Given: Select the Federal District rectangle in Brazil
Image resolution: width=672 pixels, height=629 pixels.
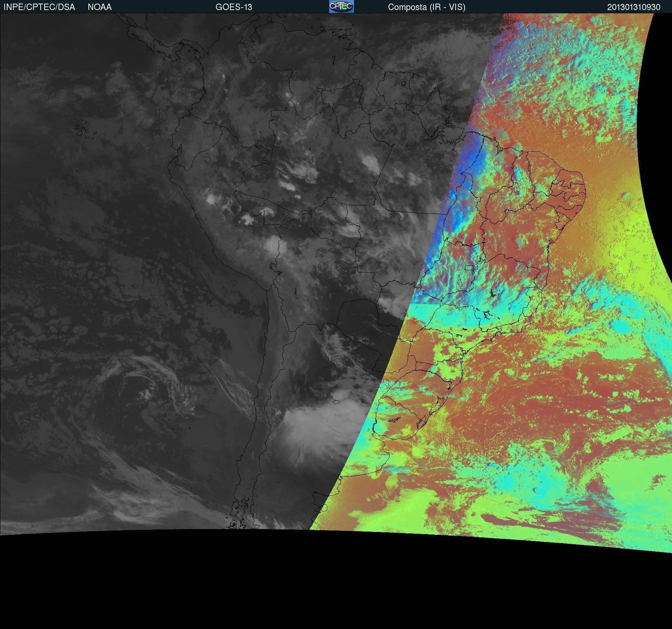Looking at the screenshot, I should pos(469,267).
